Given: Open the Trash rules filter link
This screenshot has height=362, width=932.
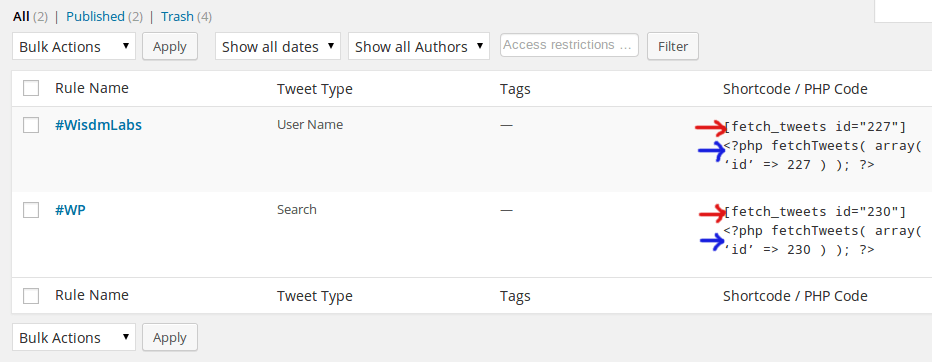Looking at the screenshot, I should 177,17.
